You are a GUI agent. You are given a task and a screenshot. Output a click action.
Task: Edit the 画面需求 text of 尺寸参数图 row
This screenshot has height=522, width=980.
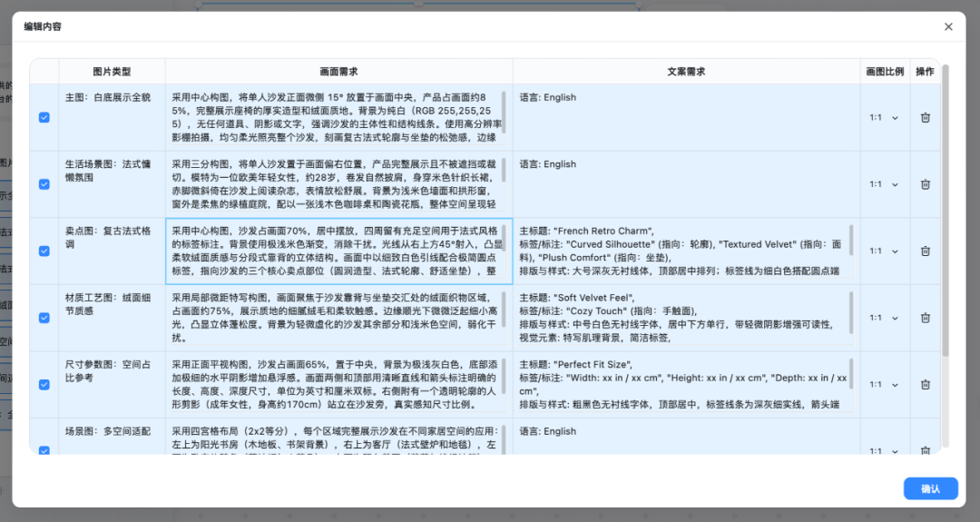pos(338,385)
